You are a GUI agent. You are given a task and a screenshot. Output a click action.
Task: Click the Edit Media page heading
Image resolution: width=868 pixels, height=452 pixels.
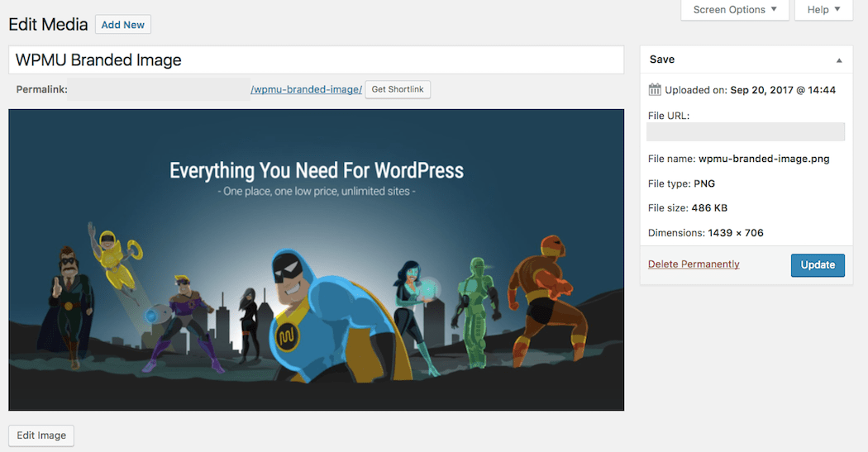(x=48, y=25)
